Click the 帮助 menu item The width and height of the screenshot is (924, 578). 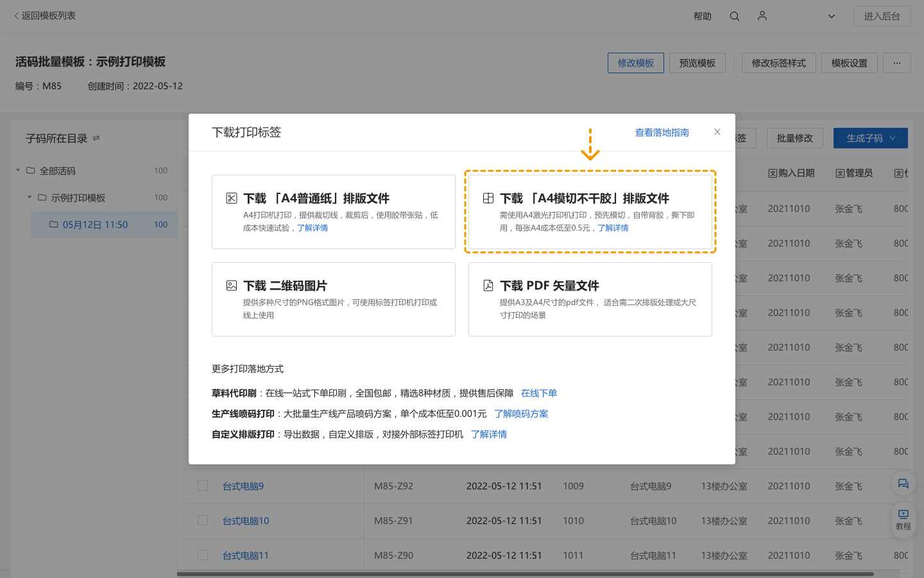click(703, 16)
